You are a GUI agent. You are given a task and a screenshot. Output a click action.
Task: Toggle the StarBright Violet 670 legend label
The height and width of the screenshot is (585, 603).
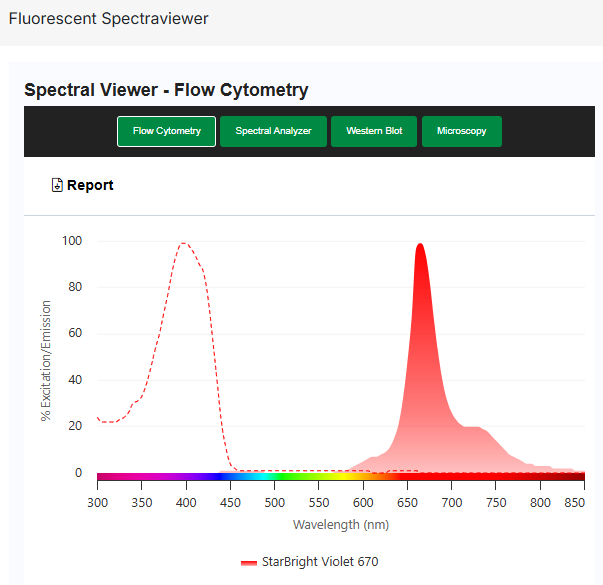click(x=320, y=562)
